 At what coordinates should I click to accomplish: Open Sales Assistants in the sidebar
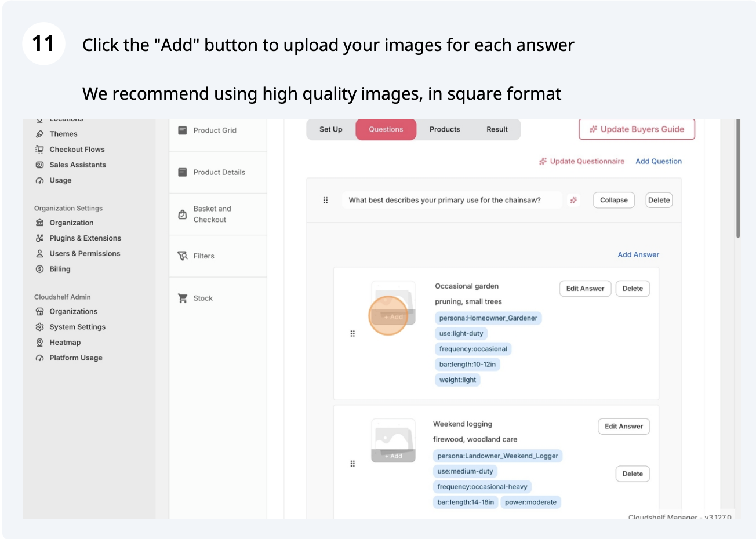pos(78,165)
